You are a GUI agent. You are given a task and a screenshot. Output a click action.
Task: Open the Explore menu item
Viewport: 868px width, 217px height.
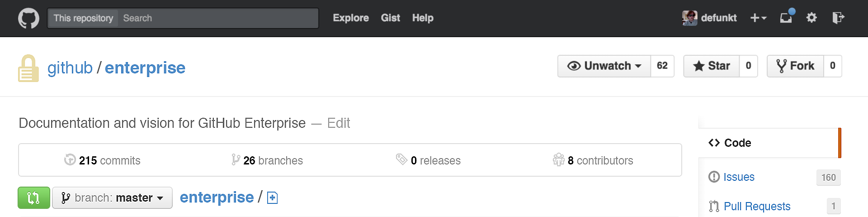[x=351, y=18]
